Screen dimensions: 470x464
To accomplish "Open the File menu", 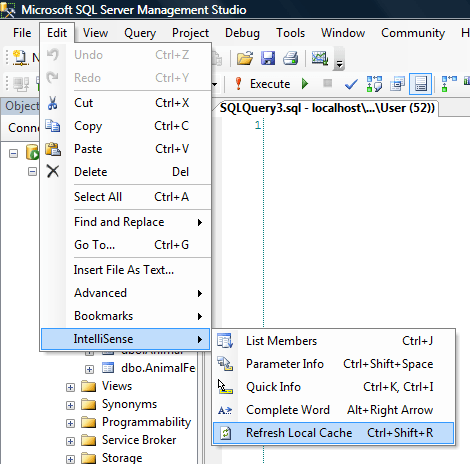I will click(x=22, y=33).
